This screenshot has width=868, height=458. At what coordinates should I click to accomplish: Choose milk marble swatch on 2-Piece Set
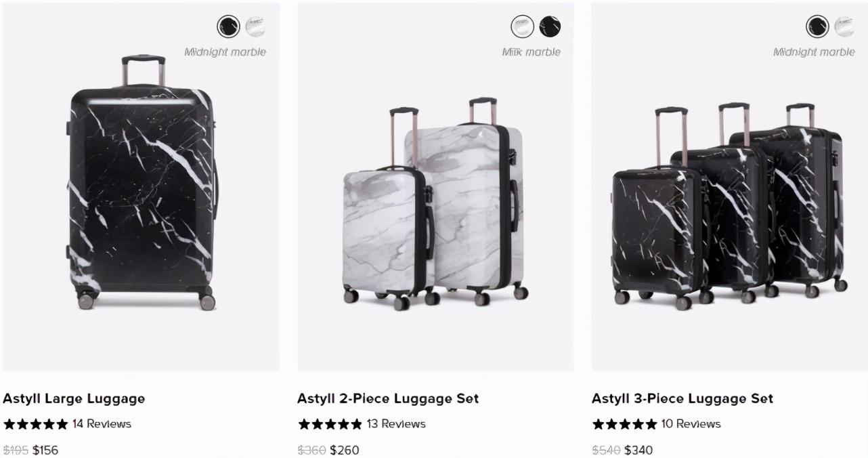(522, 27)
